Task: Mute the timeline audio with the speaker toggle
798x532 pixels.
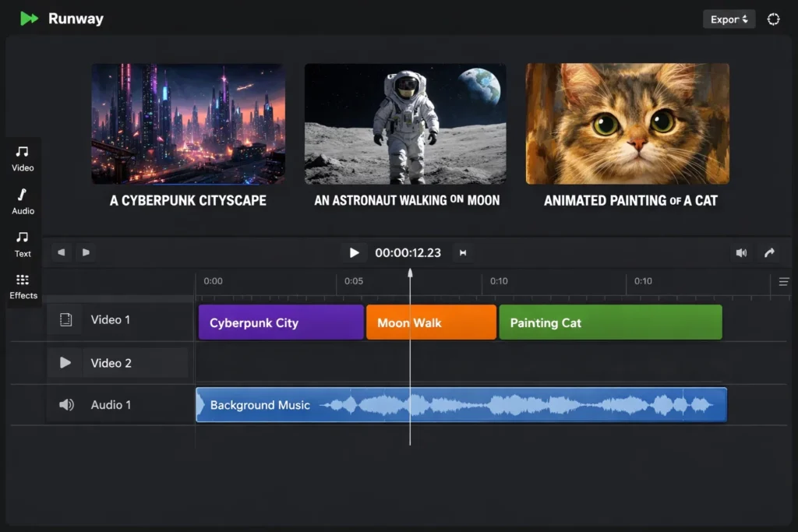Action: coord(741,252)
